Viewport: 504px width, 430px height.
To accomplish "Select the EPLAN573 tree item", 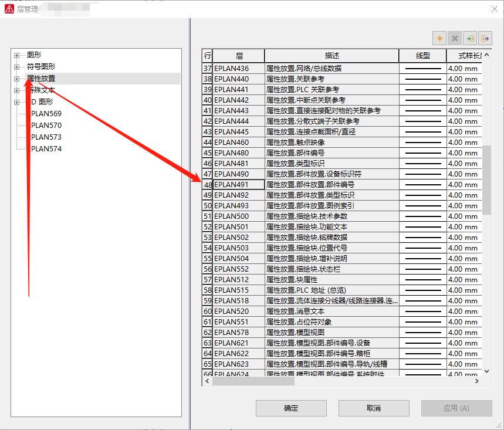I will [46, 137].
